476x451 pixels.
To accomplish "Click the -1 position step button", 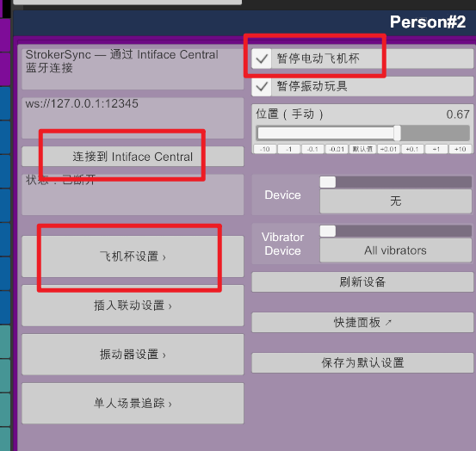I will [x=288, y=149].
